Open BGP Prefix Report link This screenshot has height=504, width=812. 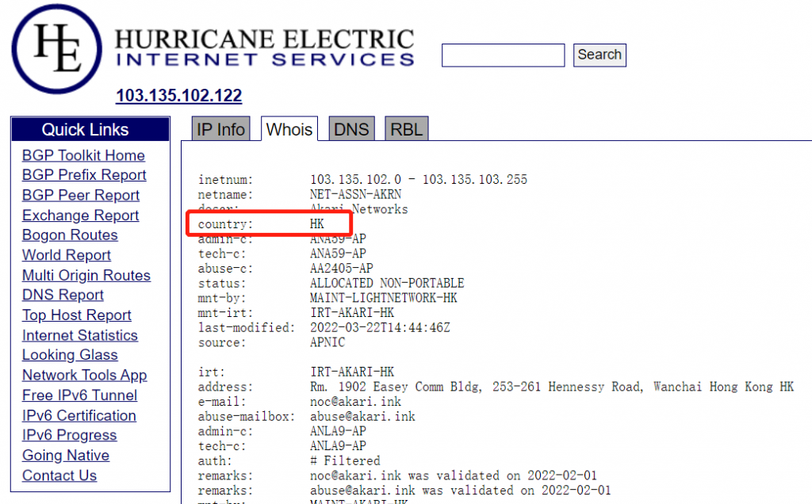tap(84, 175)
